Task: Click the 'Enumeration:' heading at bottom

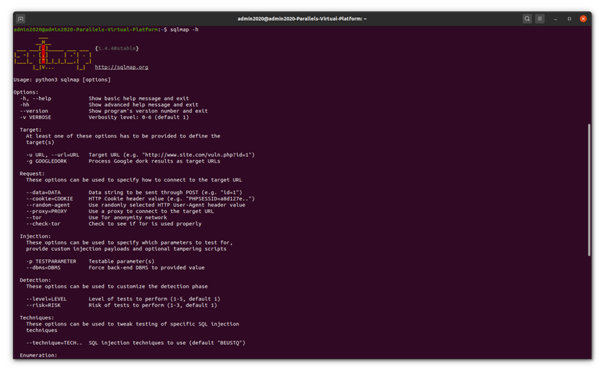Action: (39, 355)
